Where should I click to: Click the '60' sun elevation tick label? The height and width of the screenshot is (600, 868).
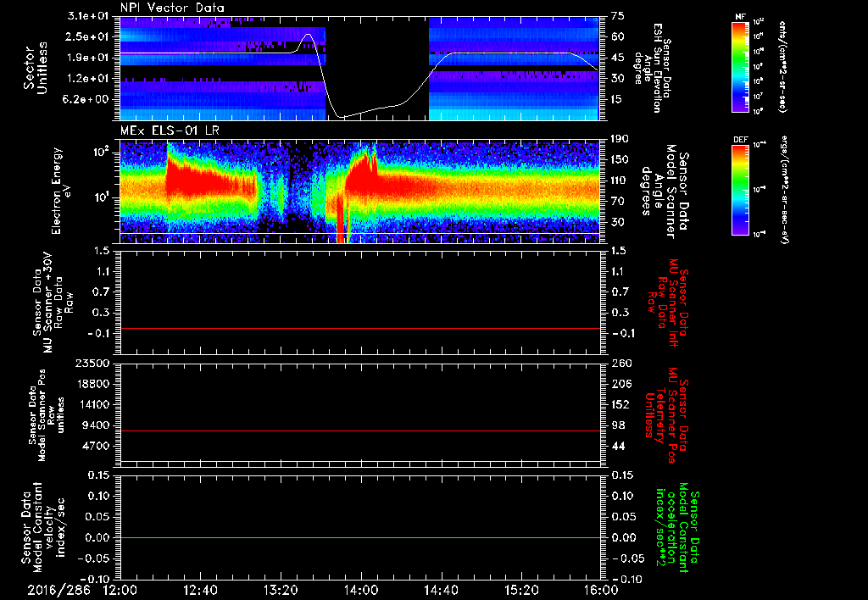tap(618, 36)
